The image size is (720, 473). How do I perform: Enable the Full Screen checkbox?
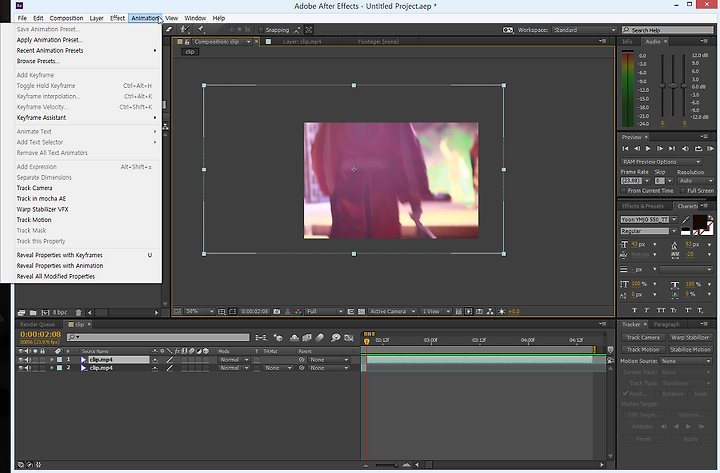[x=683, y=191]
